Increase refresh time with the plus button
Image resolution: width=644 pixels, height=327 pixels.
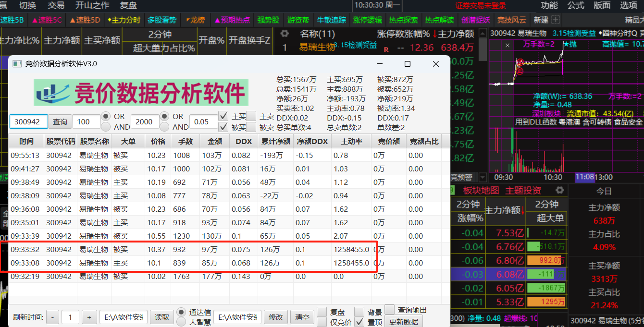coord(88,317)
